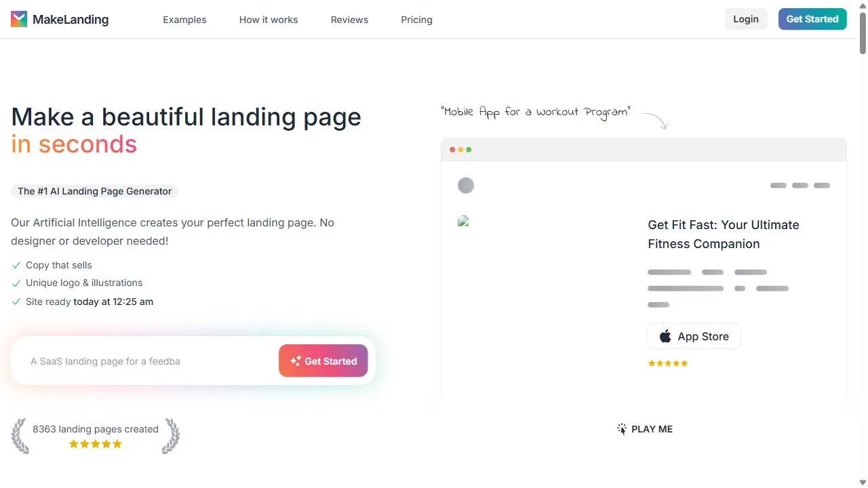The height and width of the screenshot is (488, 868).
Task: Click the gradient Get Started button with sparkles
Action: 323,361
